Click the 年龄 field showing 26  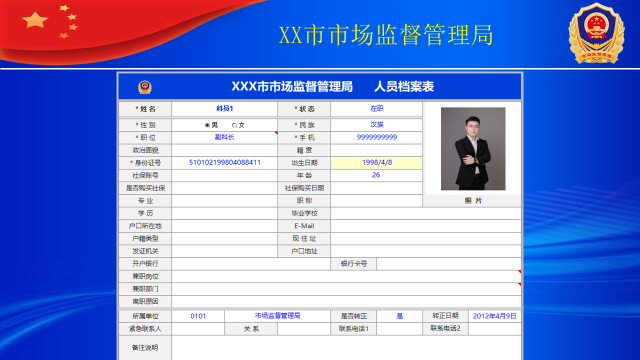click(x=376, y=176)
